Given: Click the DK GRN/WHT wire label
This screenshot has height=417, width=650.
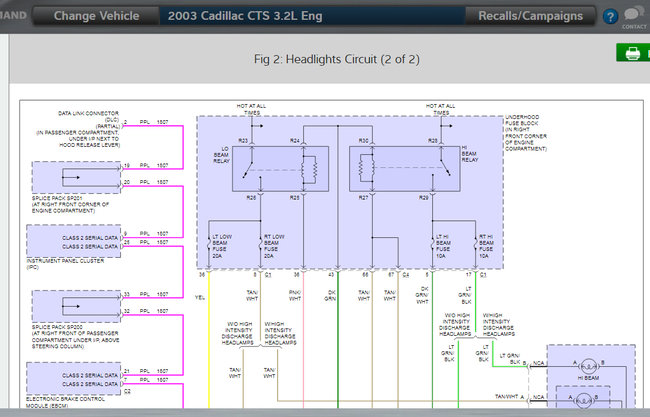Looking at the screenshot, I should (422, 295).
